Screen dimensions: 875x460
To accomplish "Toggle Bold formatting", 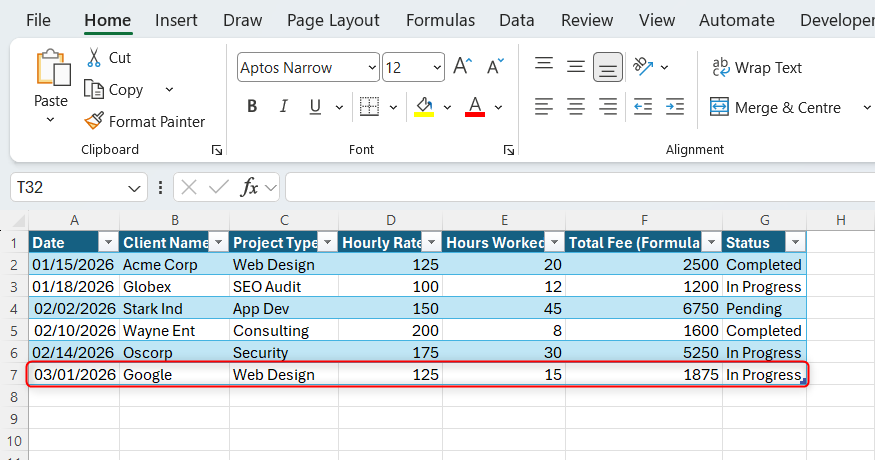I will [x=252, y=106].
